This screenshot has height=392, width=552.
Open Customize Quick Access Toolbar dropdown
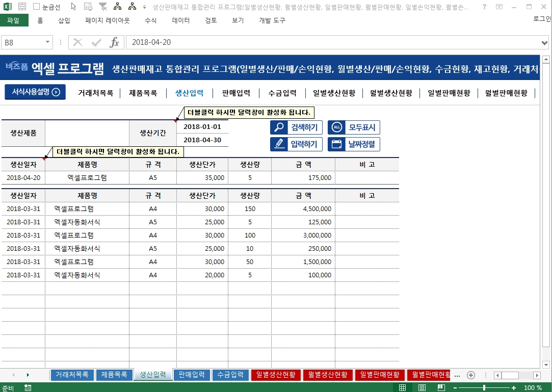(145, 7)
